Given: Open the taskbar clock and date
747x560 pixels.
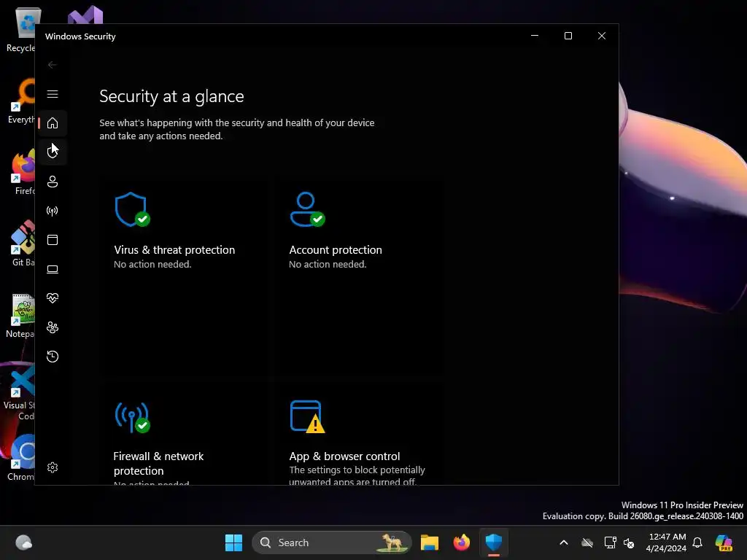Looking at the screenshot, I should [667, 542].
